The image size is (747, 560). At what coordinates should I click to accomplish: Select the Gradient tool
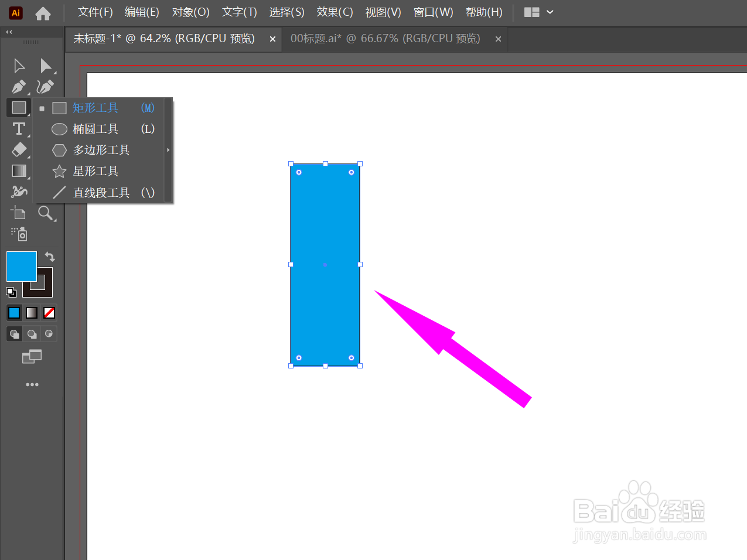(19, 171)
